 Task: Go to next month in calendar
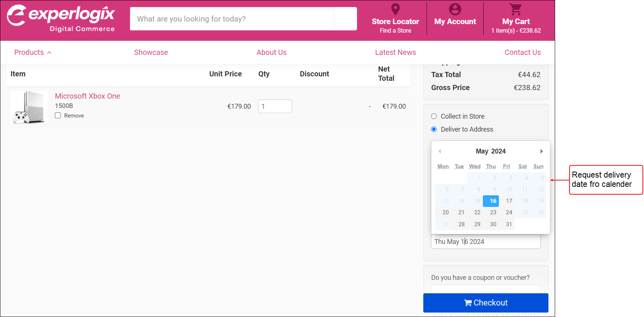pyautogui.click(x=541, y=151)
